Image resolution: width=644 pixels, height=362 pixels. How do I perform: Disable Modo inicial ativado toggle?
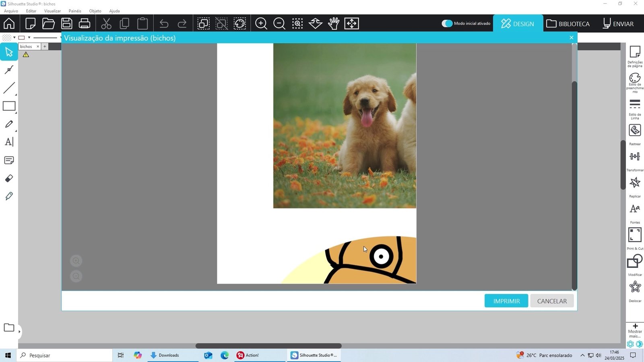coord(447,23)
